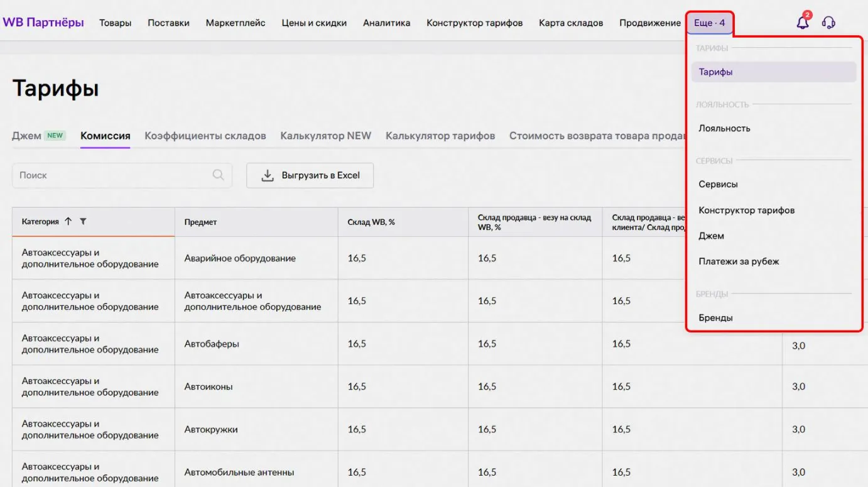Go to Аналитика in top navigation

(386, 23)
